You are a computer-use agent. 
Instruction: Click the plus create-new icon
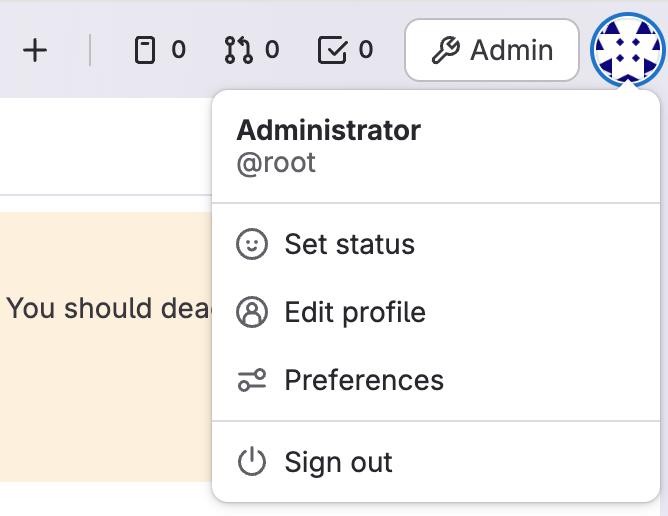point(35,50)
